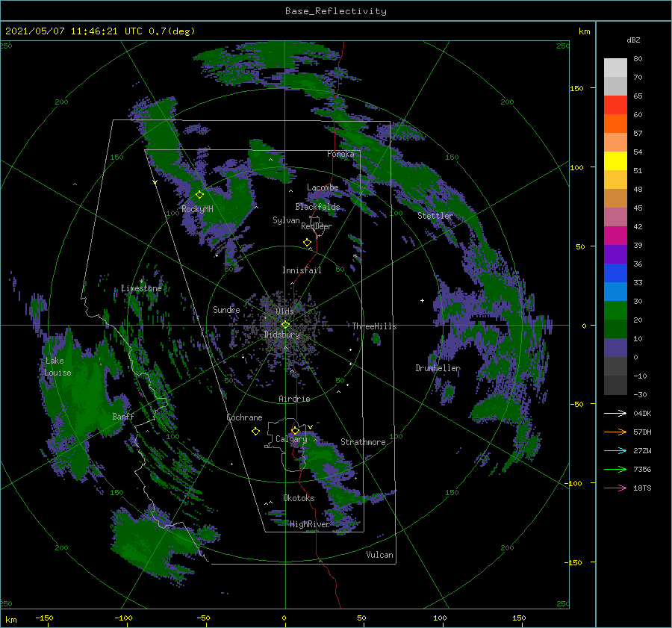Image resolution: width=672 pixels, height=628 pixels.
Task: Click the white plus marker west of Stettler echoes
Action: click(x=422, y=300)
